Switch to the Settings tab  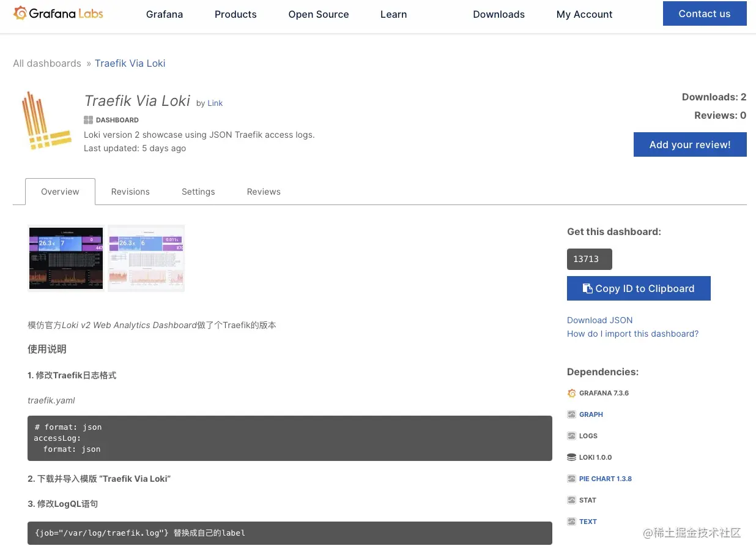[x=198, y=192]
